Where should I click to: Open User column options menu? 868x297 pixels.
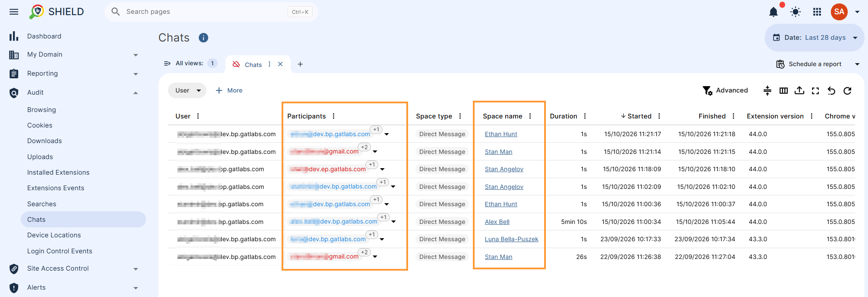[198, 116]
